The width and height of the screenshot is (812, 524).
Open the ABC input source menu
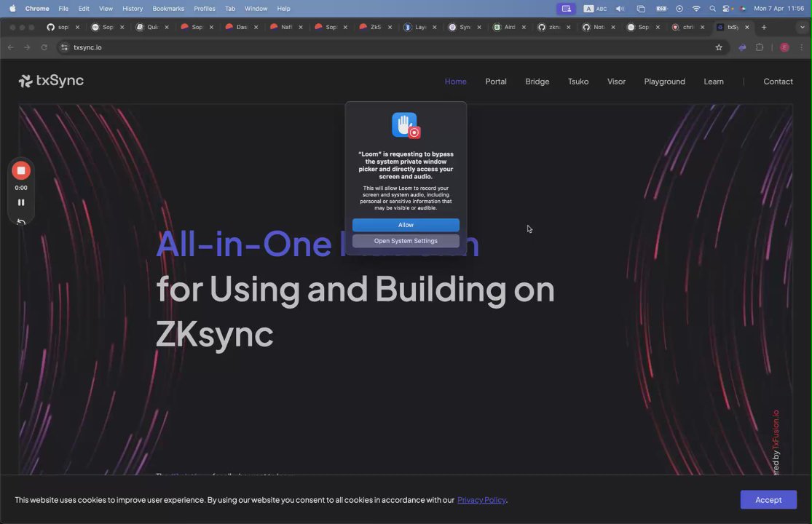(595, 8)
